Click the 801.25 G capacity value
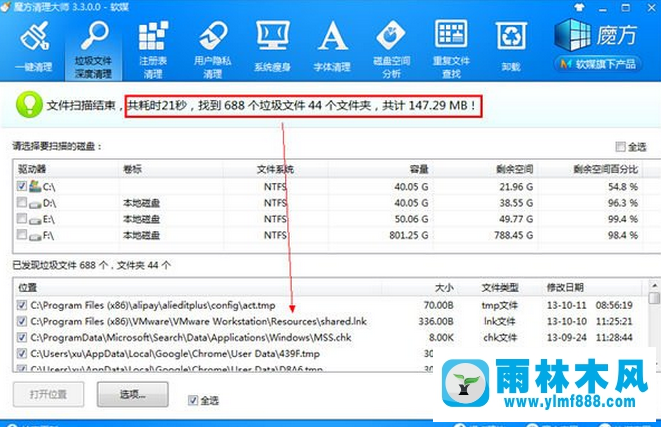The height and width of the screenshot is (427, 661). [x=408, y=235]
